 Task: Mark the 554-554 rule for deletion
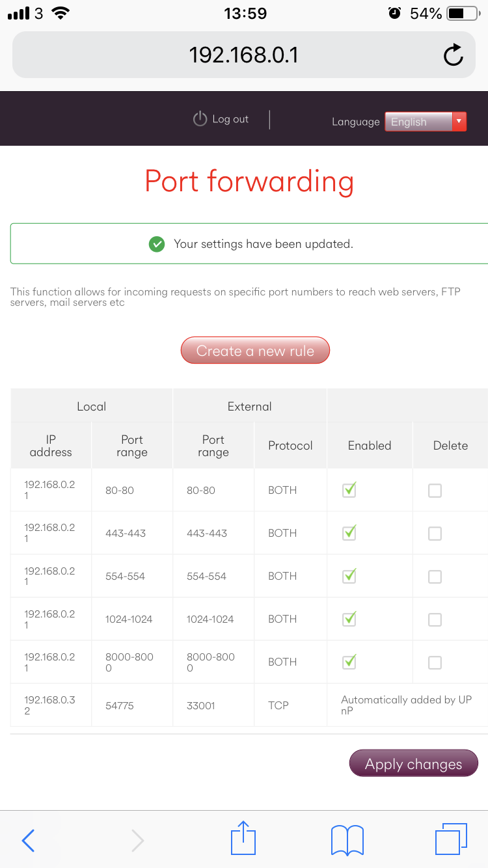tap(435, 576)
